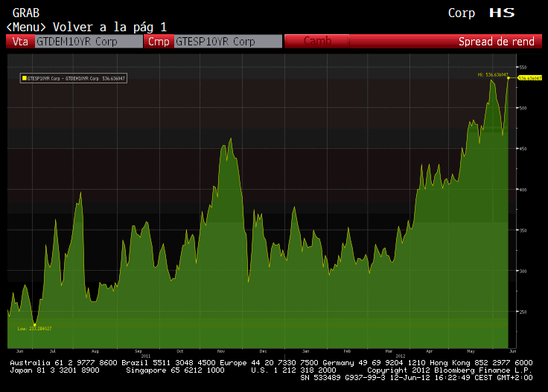This screenshot has height=392, width=548.
Task: Click the yellow last-value tag on axis
Action: point(530,78)
